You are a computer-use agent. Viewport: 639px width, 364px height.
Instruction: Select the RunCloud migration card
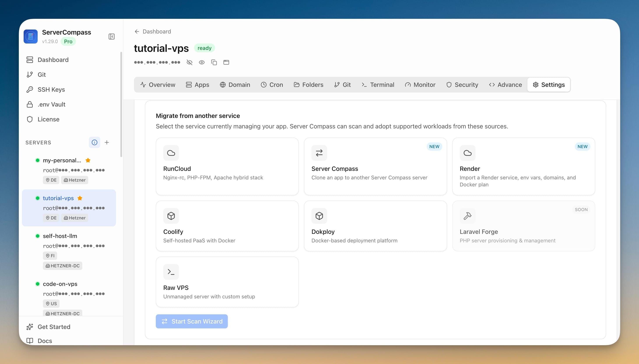[x=227, y=166]
